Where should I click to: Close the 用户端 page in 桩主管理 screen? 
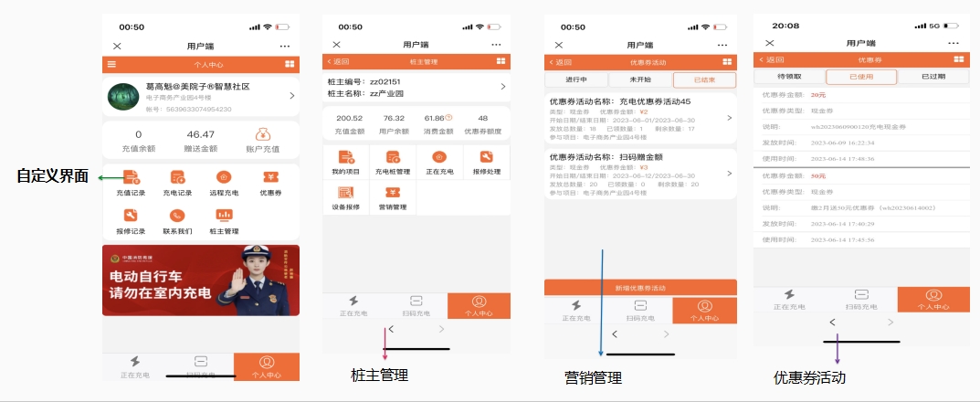[x=336, y=45]
